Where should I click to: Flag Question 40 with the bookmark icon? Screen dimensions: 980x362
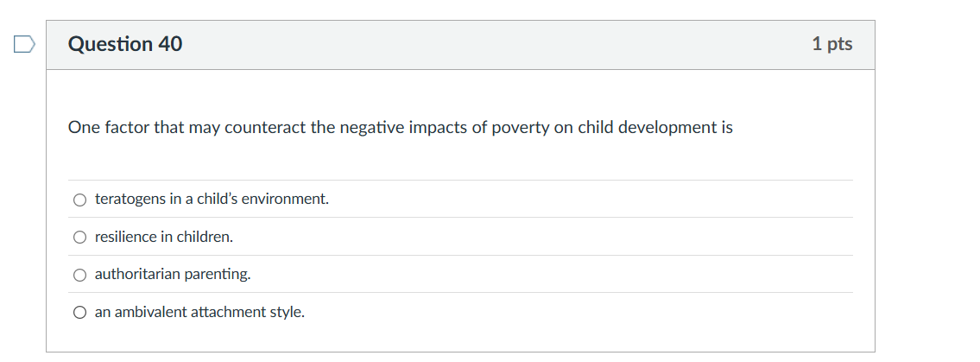coord(23,44)
